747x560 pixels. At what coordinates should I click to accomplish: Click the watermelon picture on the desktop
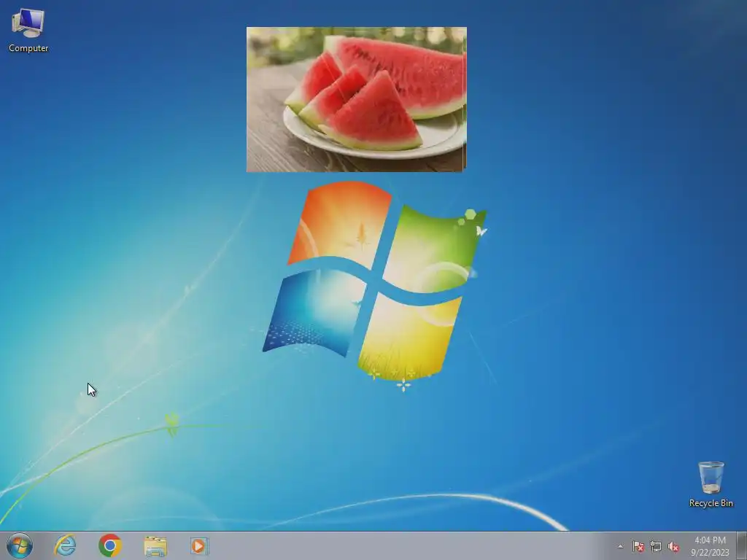coord(356,99)
